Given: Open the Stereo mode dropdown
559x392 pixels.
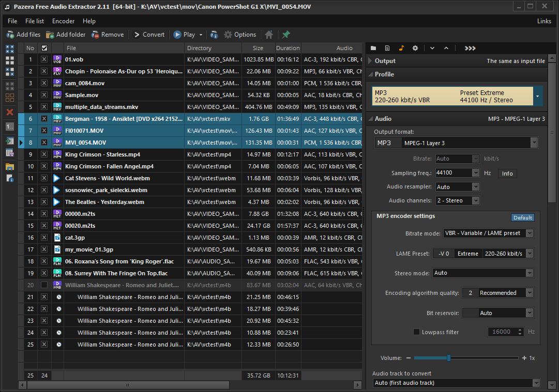Looking at the screenshot, I should pyautogui.click(x=529, y=273).
